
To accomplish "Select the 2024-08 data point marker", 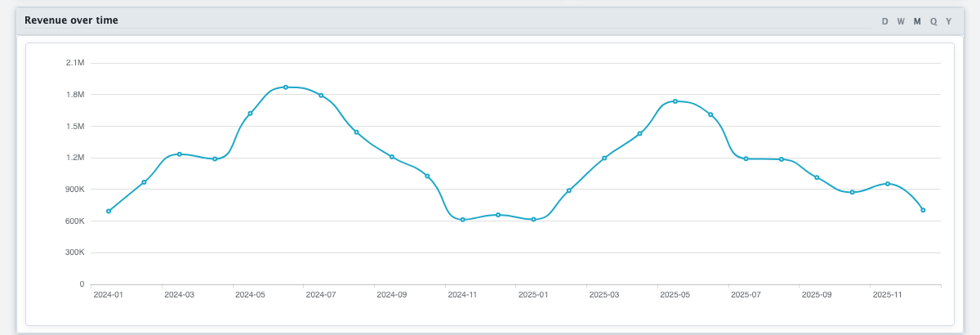I will click(357, 132).
